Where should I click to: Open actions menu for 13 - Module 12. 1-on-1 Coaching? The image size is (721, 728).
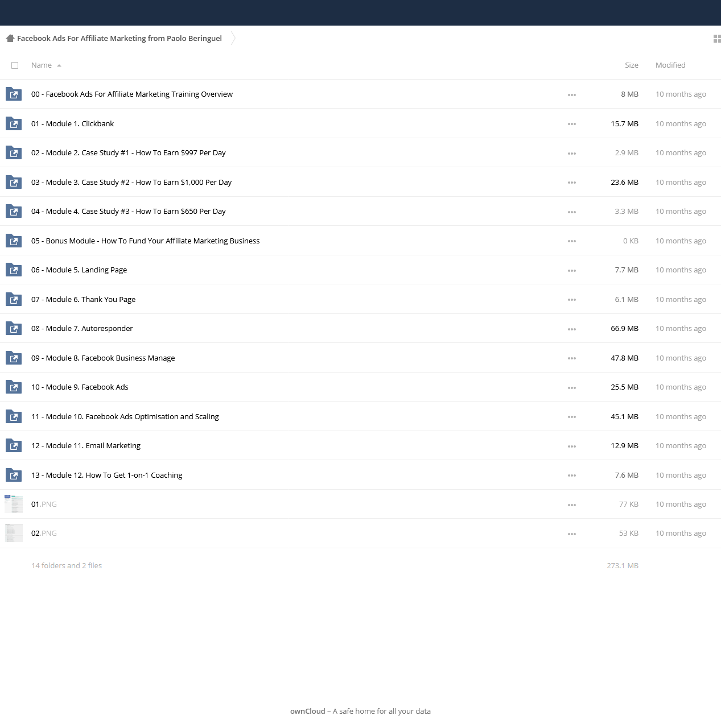572,475
